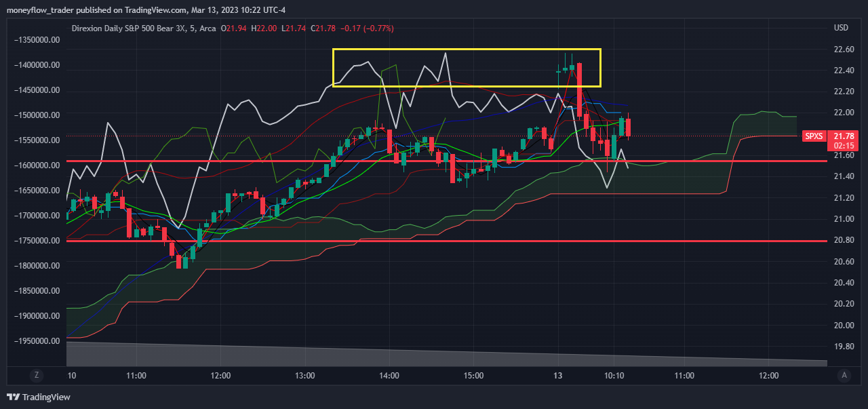Open the TradingView logo link
The height and width of the screenshot is (409, 868).
tap(39, 397)
